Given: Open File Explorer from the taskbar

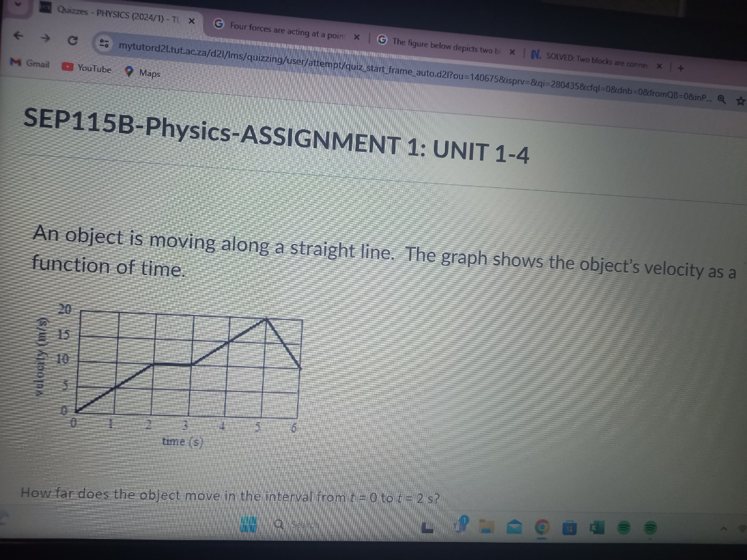Looking at the screenshot, I should 486,528.
